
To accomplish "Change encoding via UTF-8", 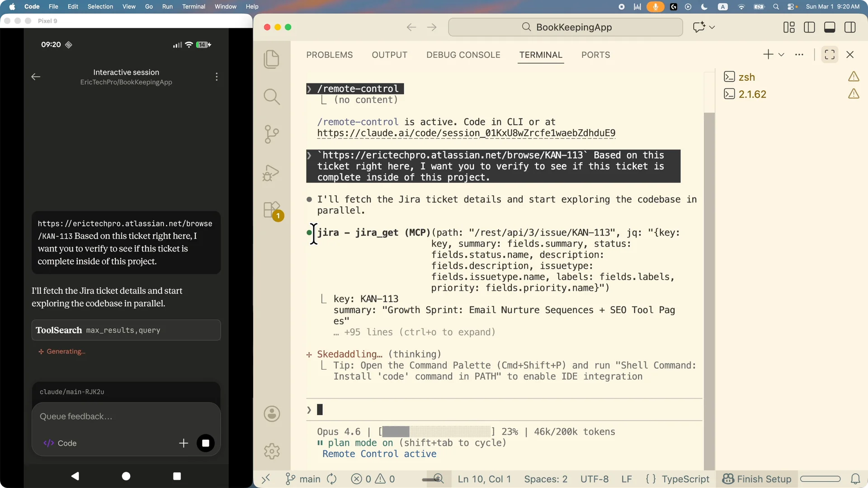I will [x=594, y=479].
